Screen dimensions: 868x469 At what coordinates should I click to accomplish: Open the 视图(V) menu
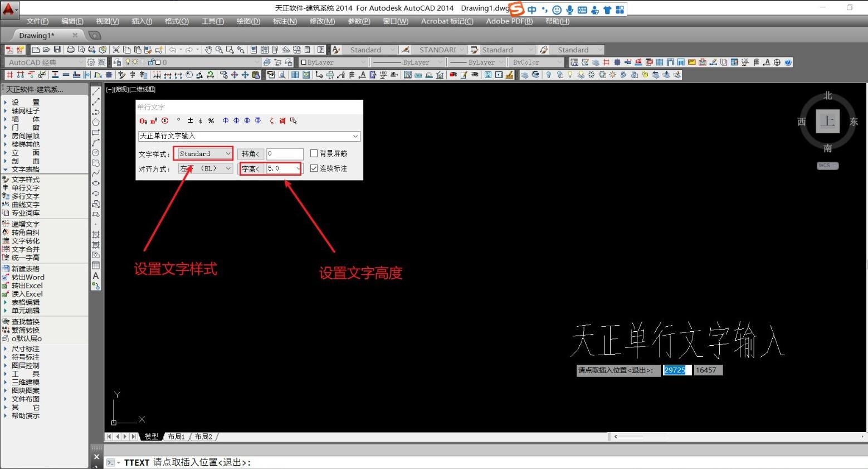coord(108,21)
